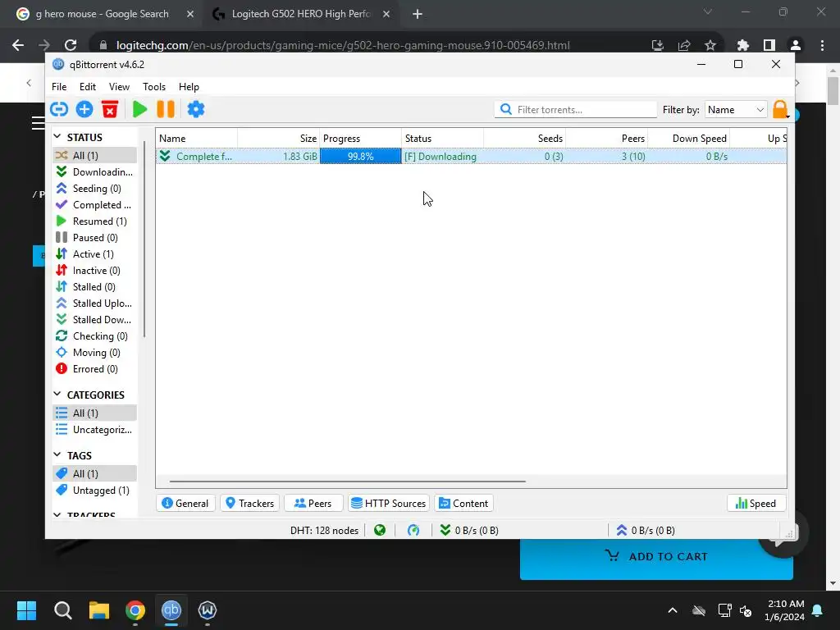The height and width of the screenshot is (630, 840).
Task: Collapse the STATUS section
Action: click(57, 137)
